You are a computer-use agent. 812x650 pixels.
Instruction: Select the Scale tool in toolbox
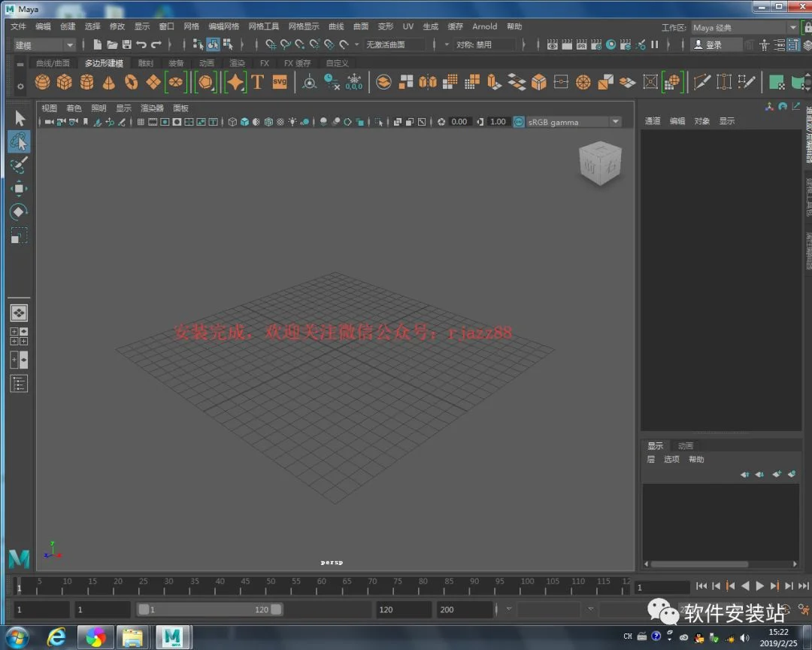(19, 235)
